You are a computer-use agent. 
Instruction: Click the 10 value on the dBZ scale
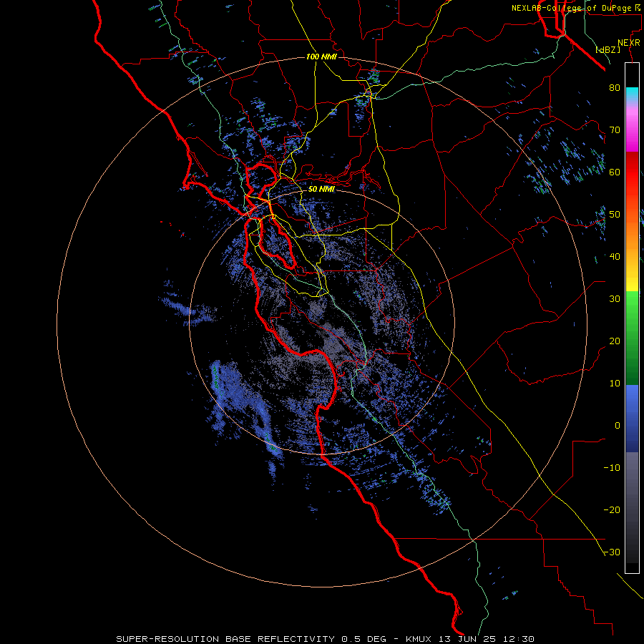615,384
